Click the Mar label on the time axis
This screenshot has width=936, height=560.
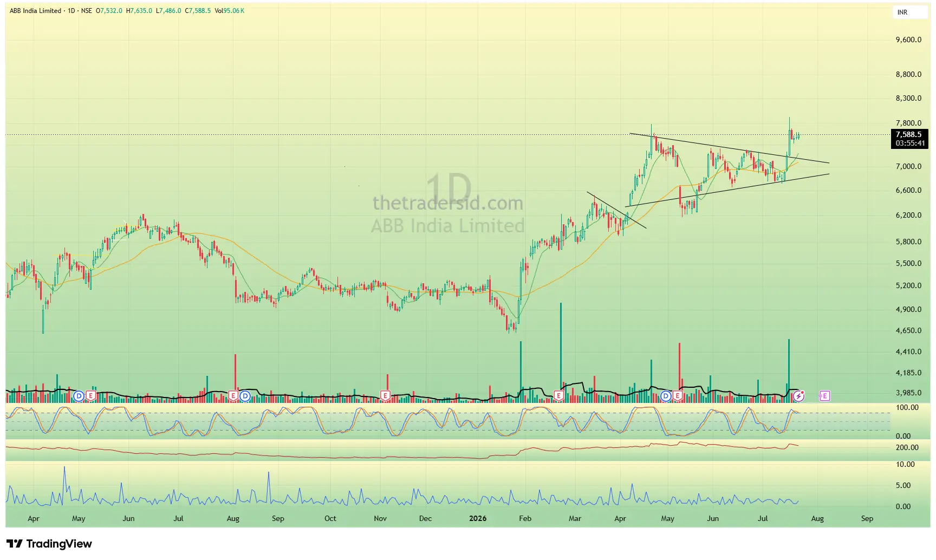(x=575, y=518)
